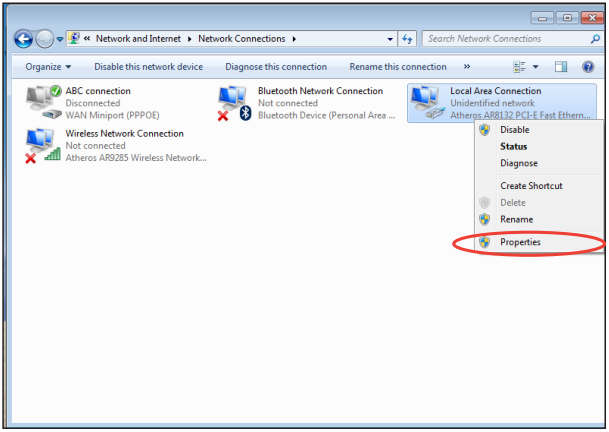Click the Refresh button by address bar

(407, 39)
